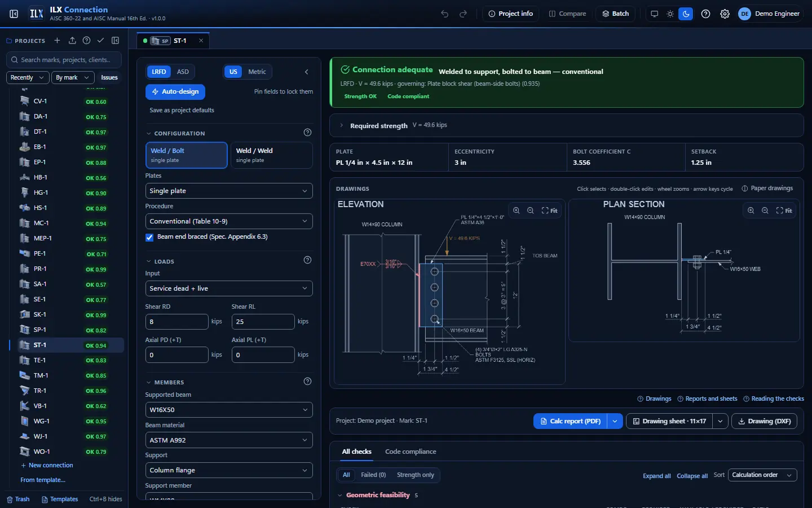This screenshot has width=812, height=508.
Task: Zoom out on the Plan Section drawing
Action: coord(765,211)
